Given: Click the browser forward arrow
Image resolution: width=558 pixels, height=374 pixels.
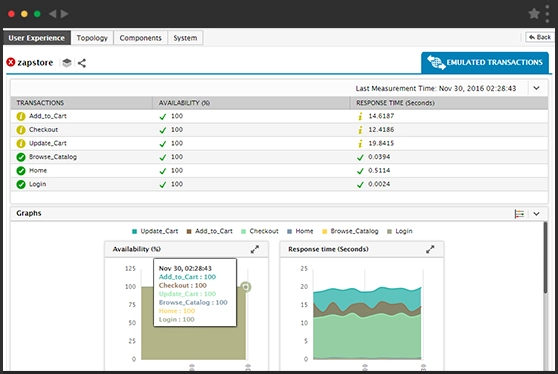Looking at the screenshot, I should (x=64, y=14).
